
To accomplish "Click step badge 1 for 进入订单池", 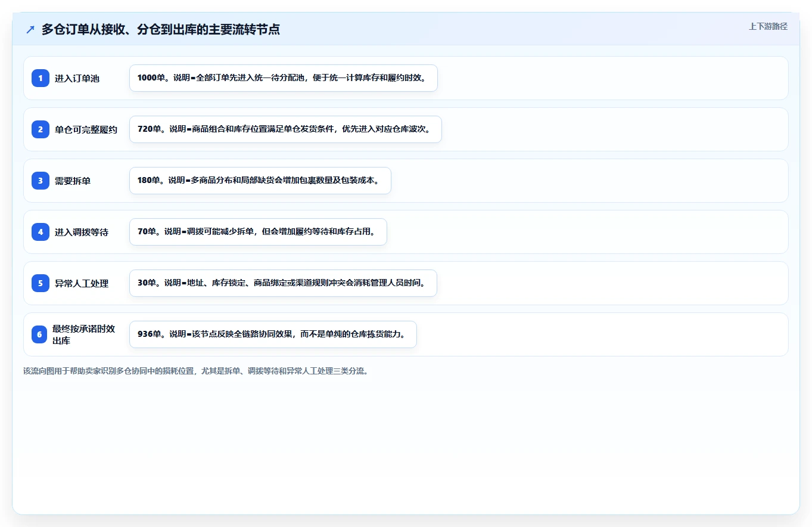I will [41, 78].
